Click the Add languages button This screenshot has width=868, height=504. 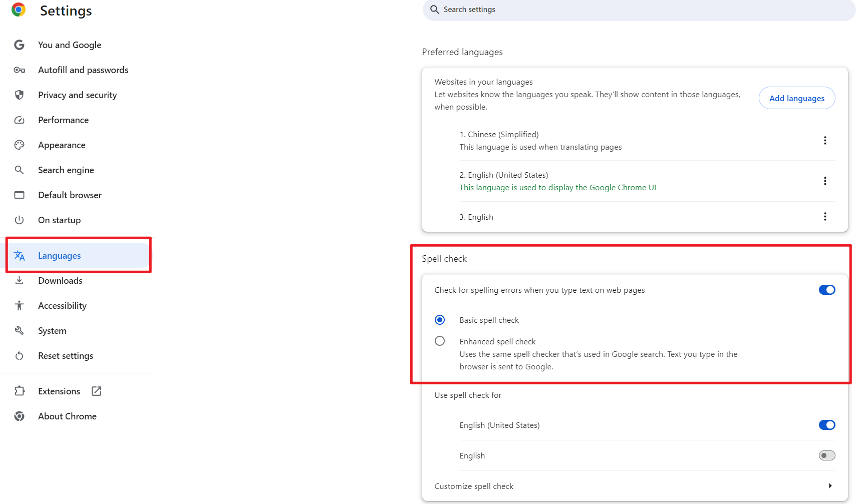click(x=797, y=98)
